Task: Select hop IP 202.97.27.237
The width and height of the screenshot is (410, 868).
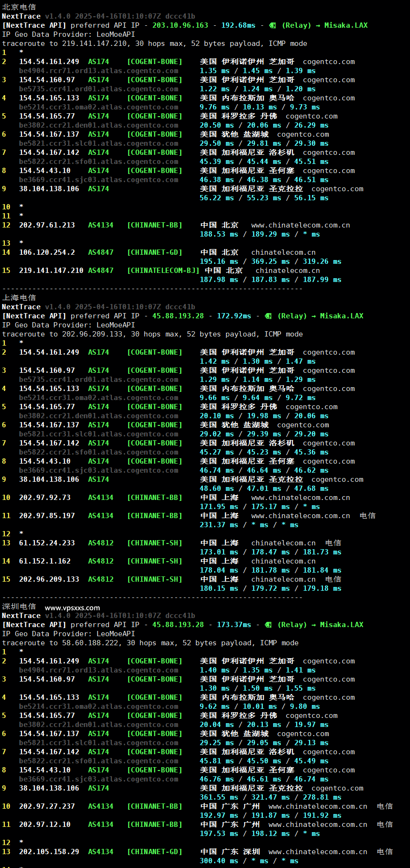Action: pyautogui.click(x=47, y=806)
